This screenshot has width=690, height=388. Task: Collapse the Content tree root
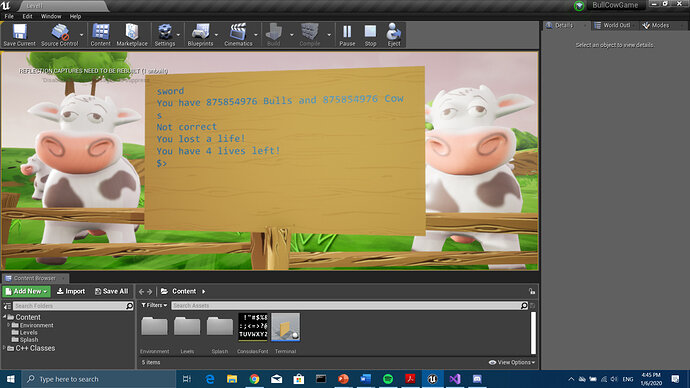coord(4,317)
